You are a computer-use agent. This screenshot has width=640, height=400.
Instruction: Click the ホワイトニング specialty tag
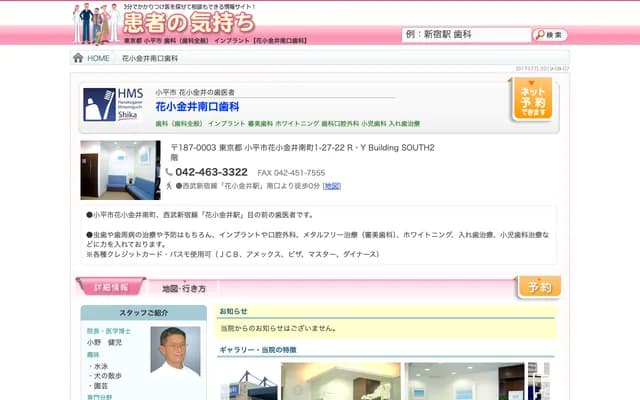click(297, 124)
